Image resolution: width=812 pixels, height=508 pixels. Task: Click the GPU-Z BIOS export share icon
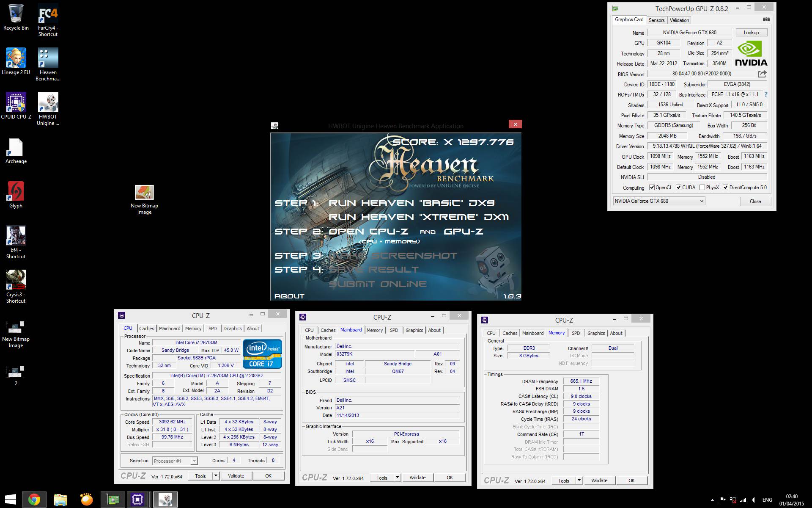coord(762,74)
